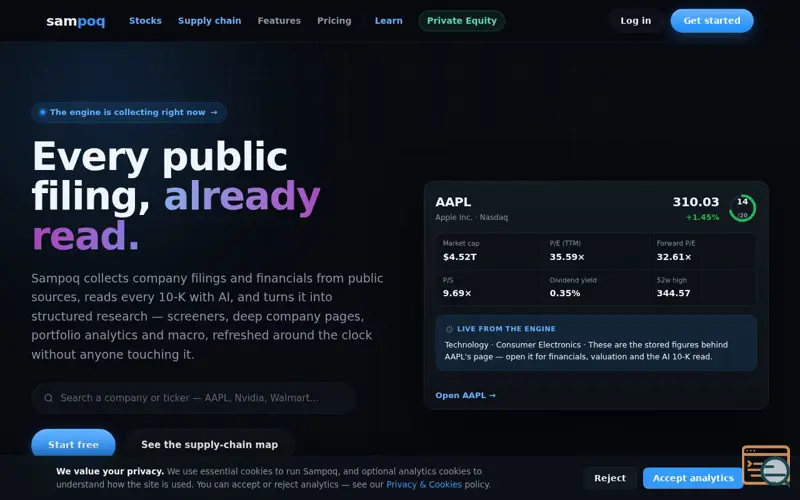Click the P/S 9.69× cell

[489, 287]
